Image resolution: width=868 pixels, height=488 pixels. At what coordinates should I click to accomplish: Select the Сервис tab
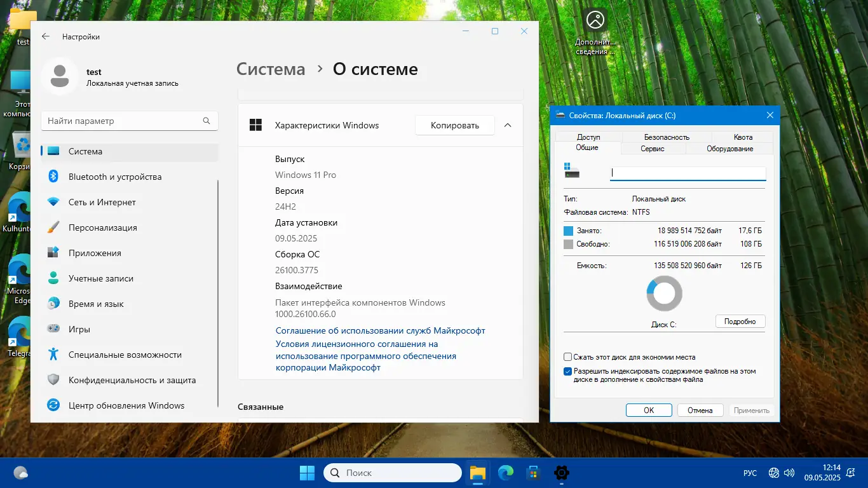pos(653,149)
